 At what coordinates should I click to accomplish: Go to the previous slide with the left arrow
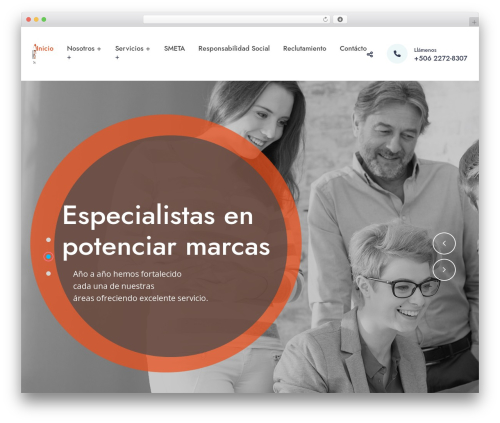click(x=444, y=243)
